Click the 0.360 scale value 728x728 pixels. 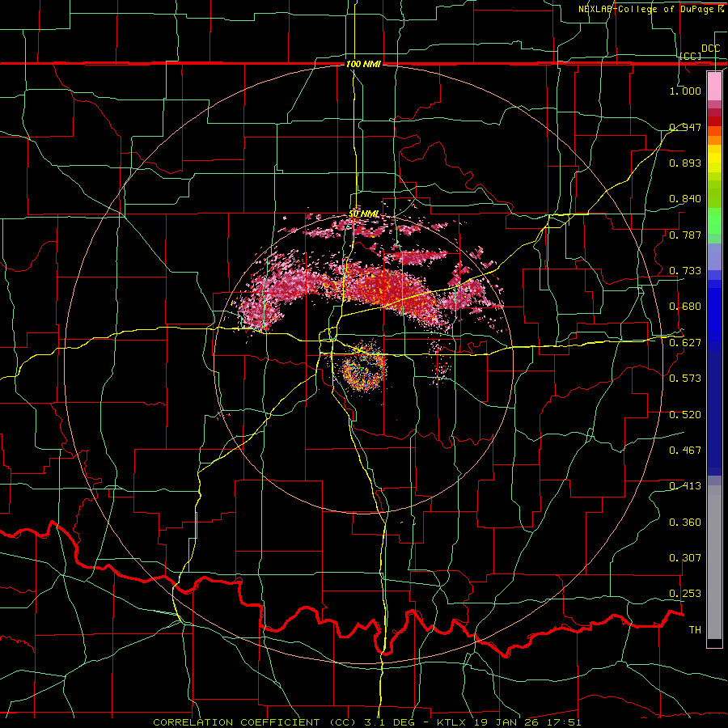click(685, 523)
